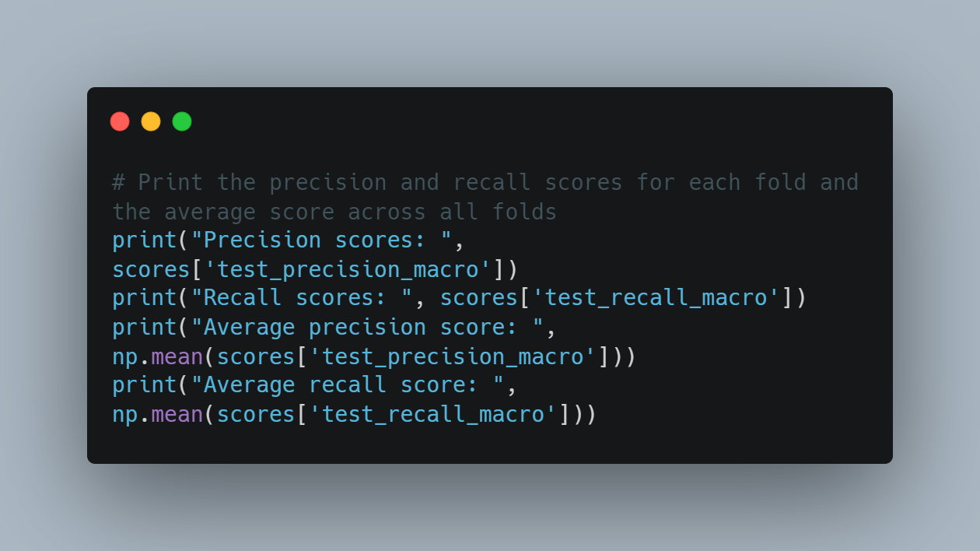Click the green maximize dot

[x=182, y=121]
